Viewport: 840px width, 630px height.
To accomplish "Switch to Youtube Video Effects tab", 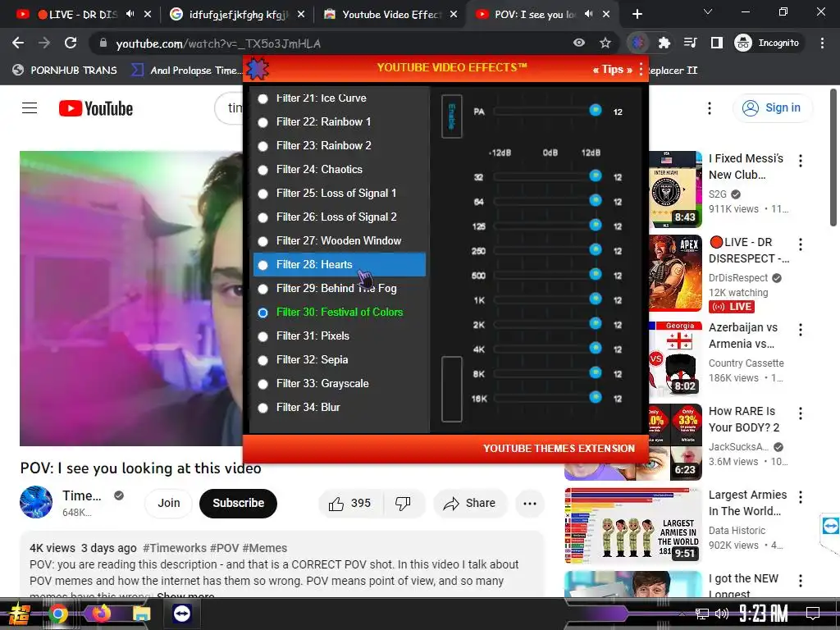I will (x=390, y=15).
